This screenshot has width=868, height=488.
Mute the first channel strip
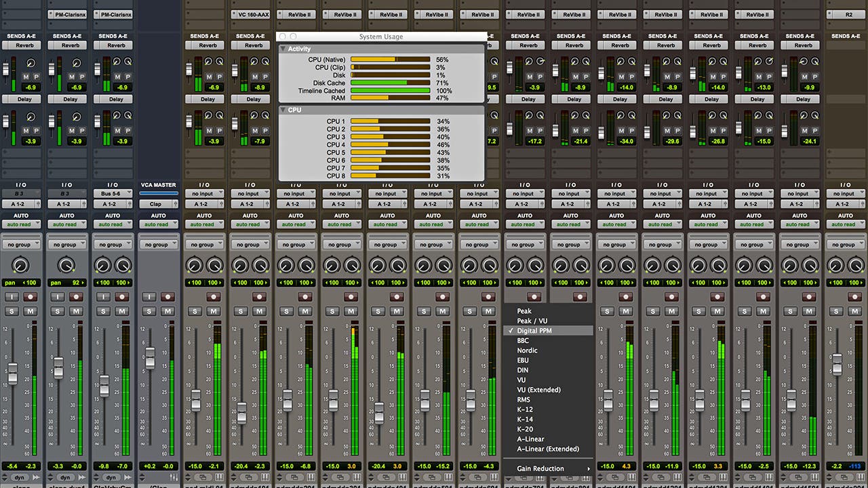(x=30, y=311)
